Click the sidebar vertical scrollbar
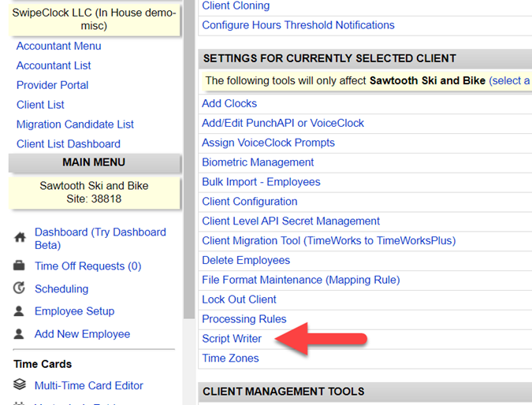Screen dimensions: 532x405 189,158
